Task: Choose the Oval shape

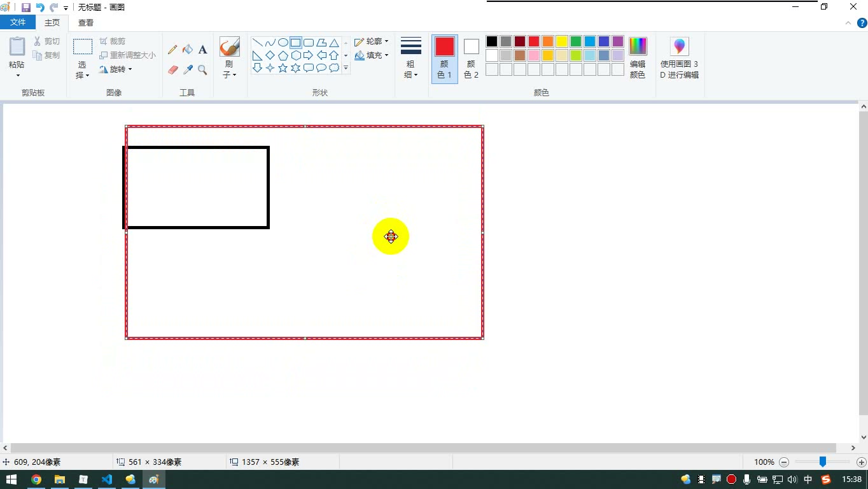Action: (x=283, y=43)
